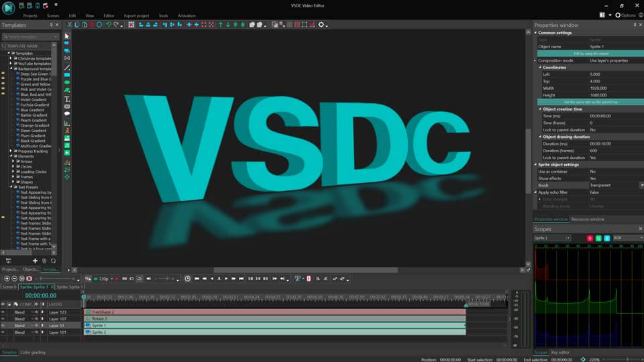644x362 pixels.
Task: Toggle visibility eye of Layer 107
Action: (3, 319)
